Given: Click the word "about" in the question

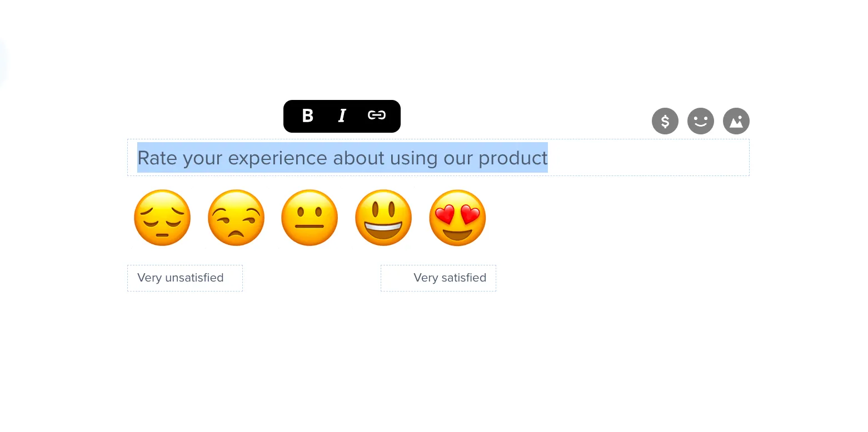Looking at the screenshot, I should (x=358, y=158).
